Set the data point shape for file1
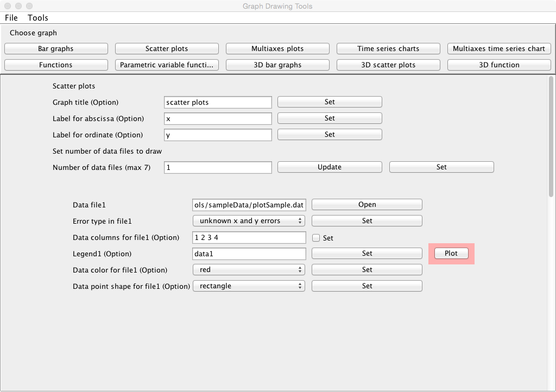 point(367,286)
